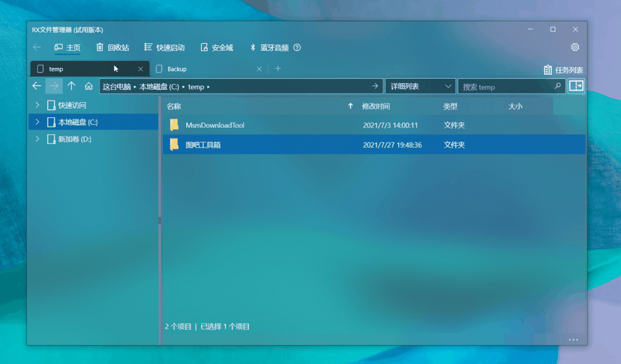Expand the 新加卷 (D:) tree node
The height and width of the screenshot is (364, 621).
pyautogui.click(x=37, y=139)
